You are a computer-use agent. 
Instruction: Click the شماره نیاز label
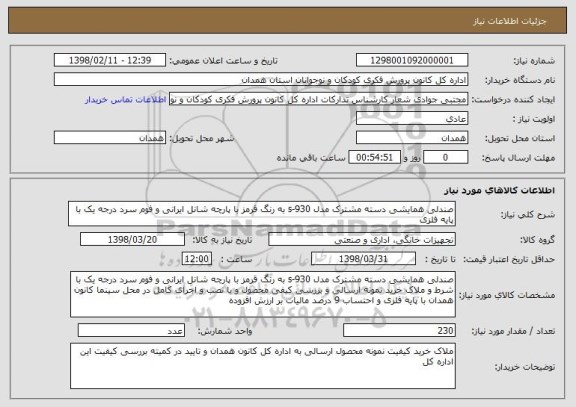[534, 61]
